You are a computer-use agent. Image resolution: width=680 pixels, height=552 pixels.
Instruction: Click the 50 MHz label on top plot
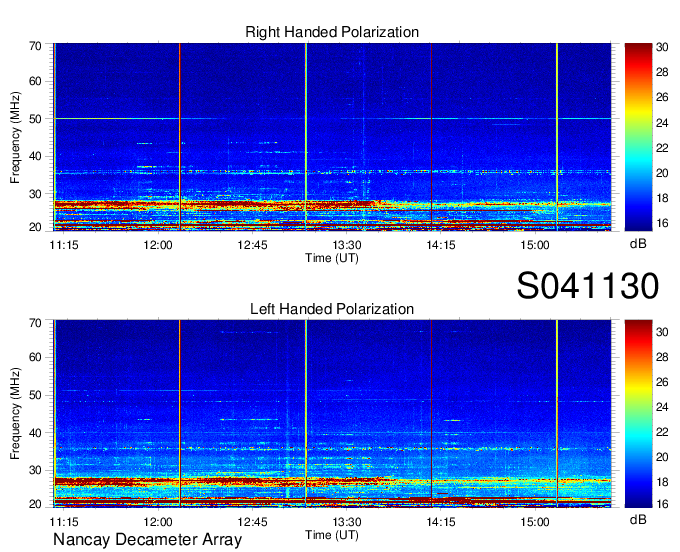[35, 119]
